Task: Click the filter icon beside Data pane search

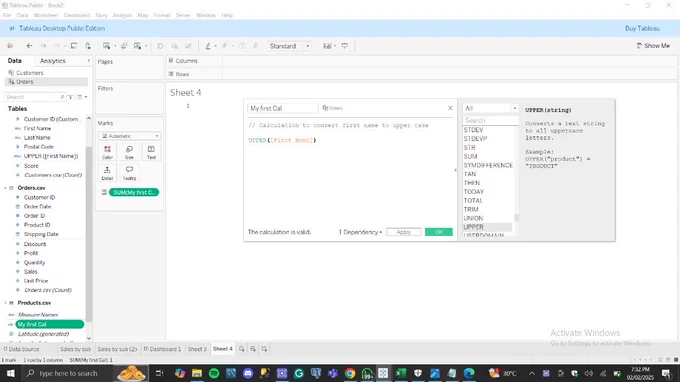Action: click(x=70, y=97)
